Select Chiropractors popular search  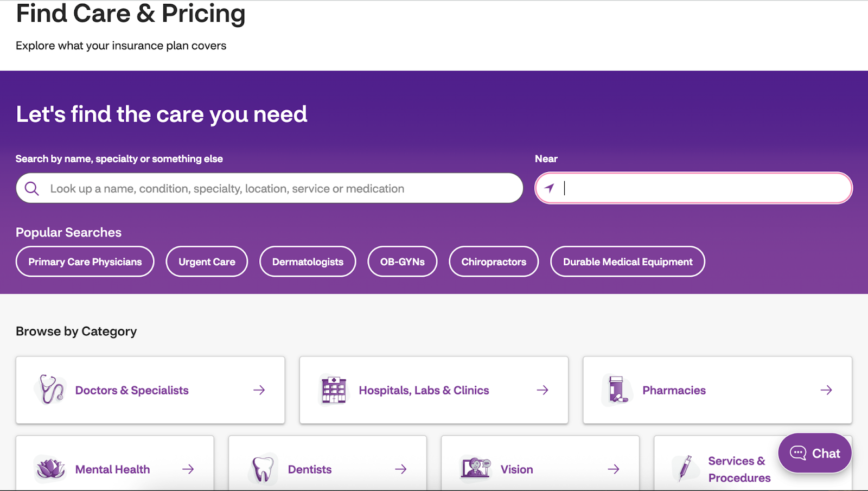[494, 262]
